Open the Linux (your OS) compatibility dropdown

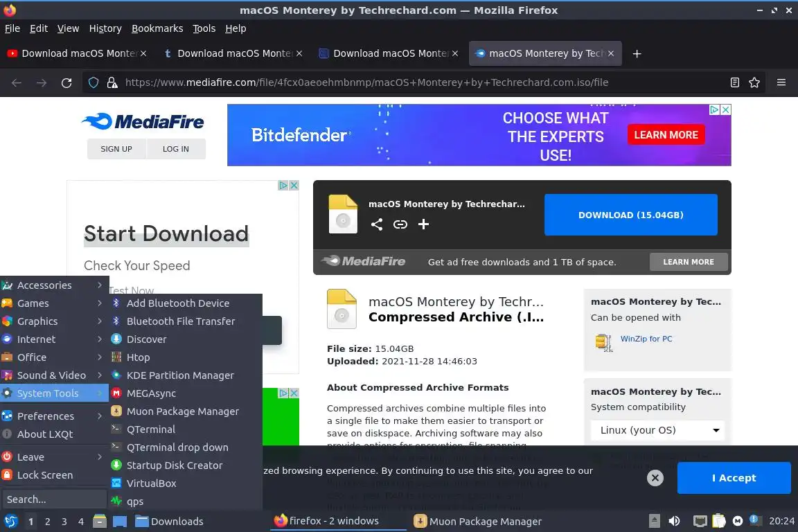click(658, 430)
